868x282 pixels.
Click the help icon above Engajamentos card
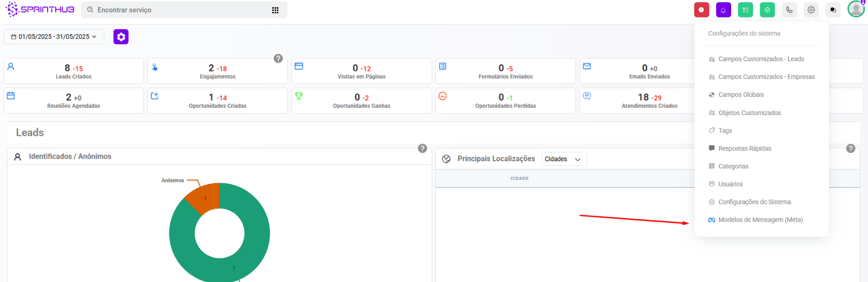click(x=278, y=59)
